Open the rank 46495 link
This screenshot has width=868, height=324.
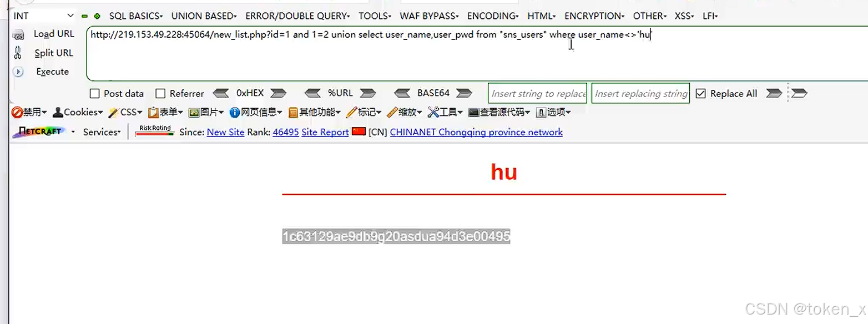(286, 132)
